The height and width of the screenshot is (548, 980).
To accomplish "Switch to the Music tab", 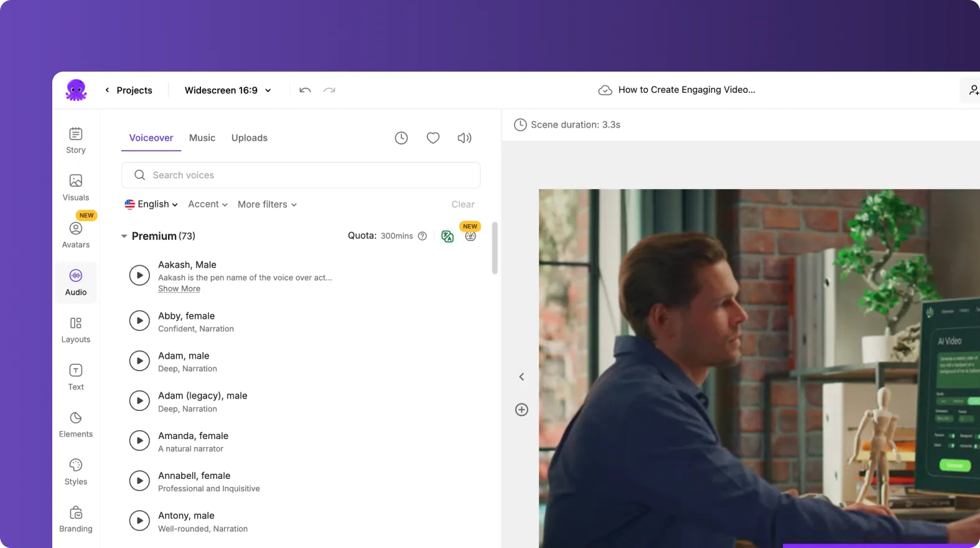I will [202, 138].
